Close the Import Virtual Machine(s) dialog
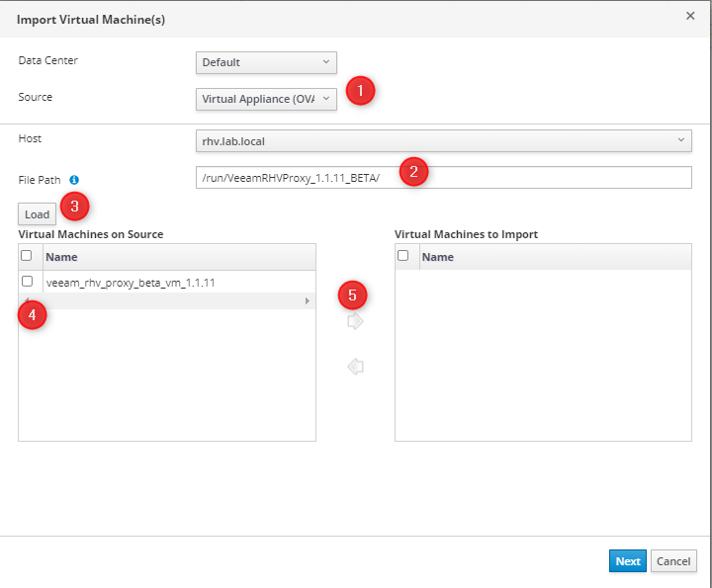The width and height of the screenshot is (712, 588). tap(690, 16)
